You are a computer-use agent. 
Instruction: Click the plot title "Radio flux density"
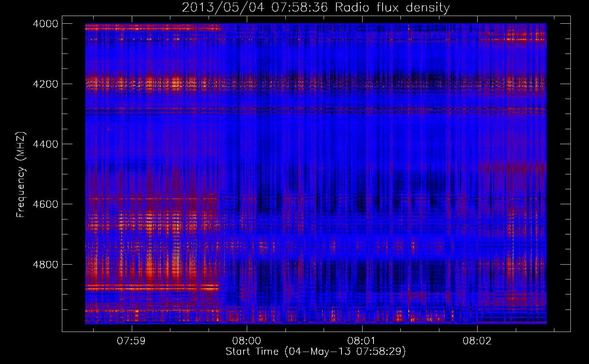coord(392,7)
